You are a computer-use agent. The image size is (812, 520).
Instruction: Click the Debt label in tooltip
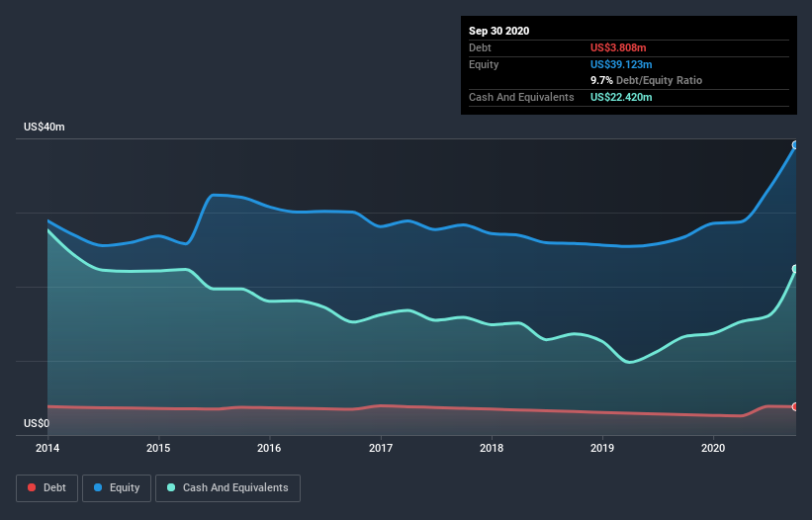click(x=480, y=47)
